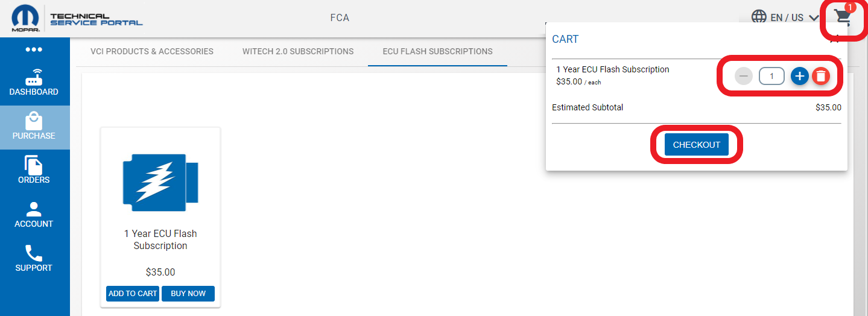This screenshot has height=316, width=868.
Task: Switch to VCI Products & Accessories tab
Action: tap(152, 51)
